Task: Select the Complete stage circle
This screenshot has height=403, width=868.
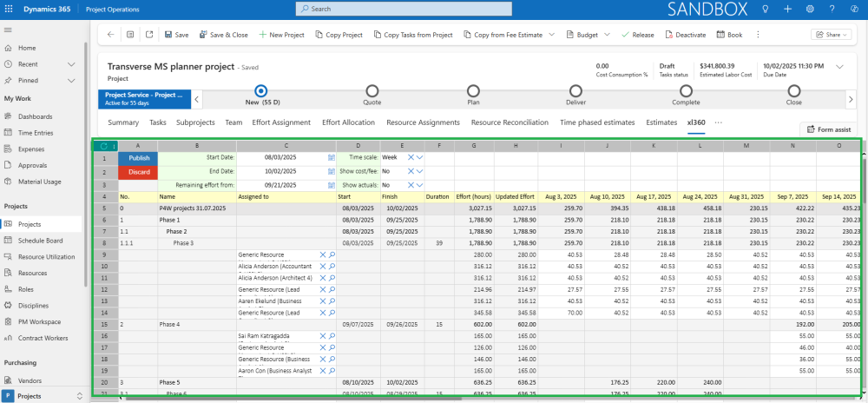Action: click(686, 90)
